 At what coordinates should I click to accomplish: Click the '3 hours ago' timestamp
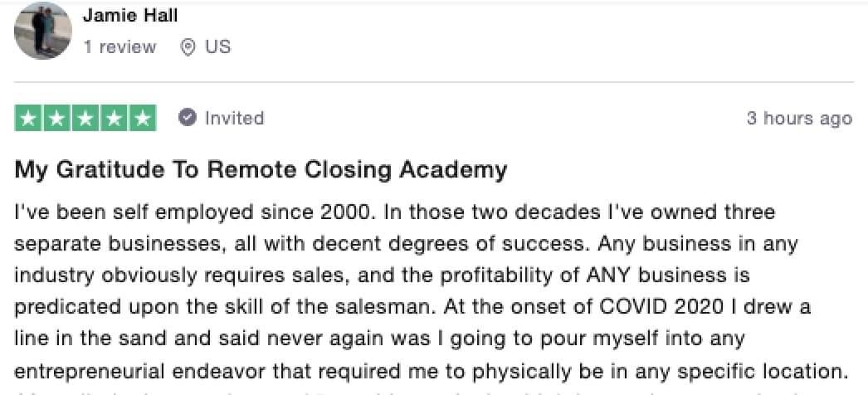799,119
